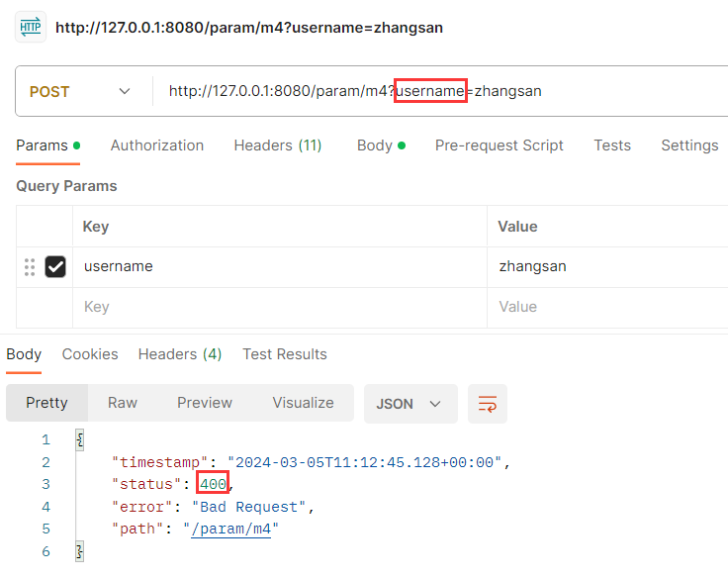Viewport: 728px width, 579px height.
Task: Grab the username row drag handle icon
Action: tap(30, 267)
